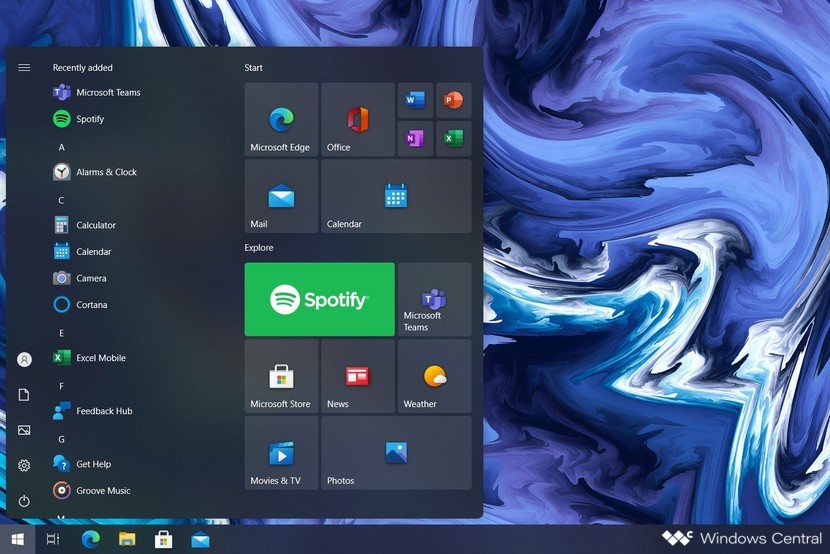The height and width of the screenshot is (554, 830).
Task: Launch the Microsoft Store tile
Action: click(x=281, y=376)
